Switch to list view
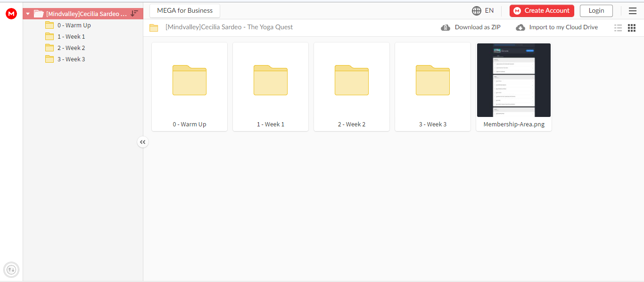644x282 pixels. click(x=618, y=28)
